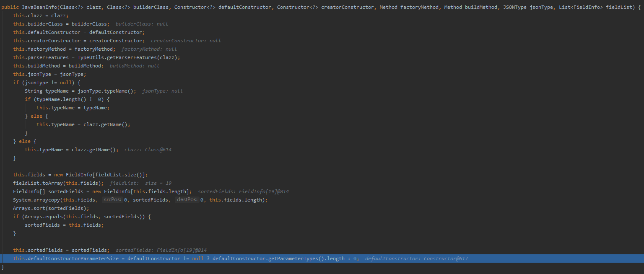
Task: Click the "System.arraycopy" method call
Action: coord(36,200)
